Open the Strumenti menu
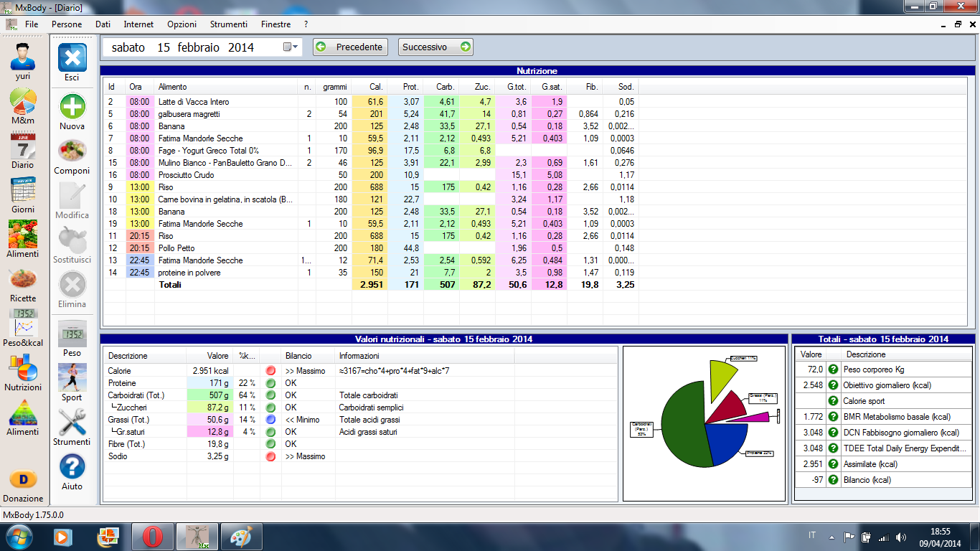 229,24
